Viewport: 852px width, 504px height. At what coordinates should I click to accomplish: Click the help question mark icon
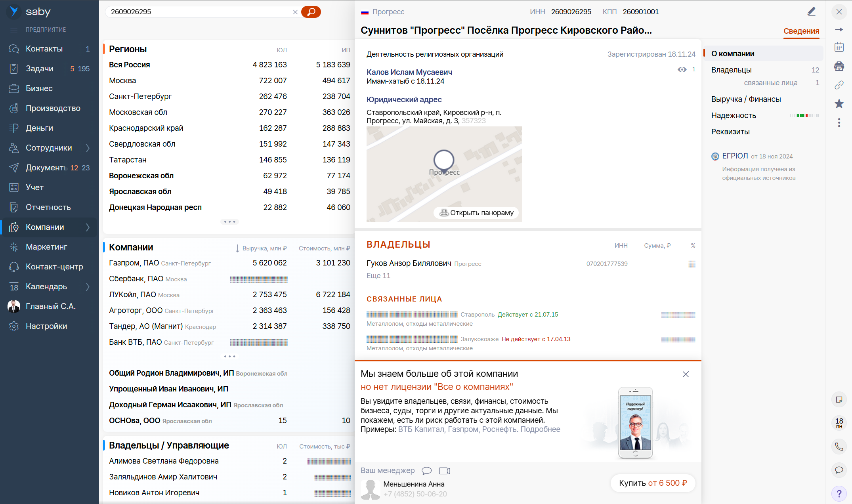click(839, 493)
